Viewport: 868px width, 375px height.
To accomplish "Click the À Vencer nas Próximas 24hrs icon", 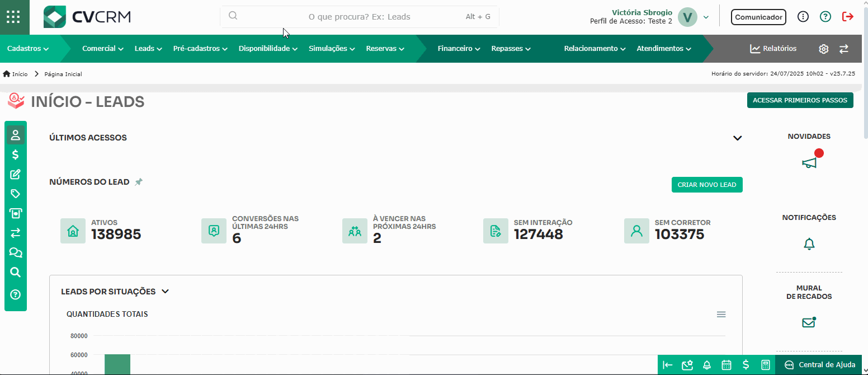I will [355, 231].
